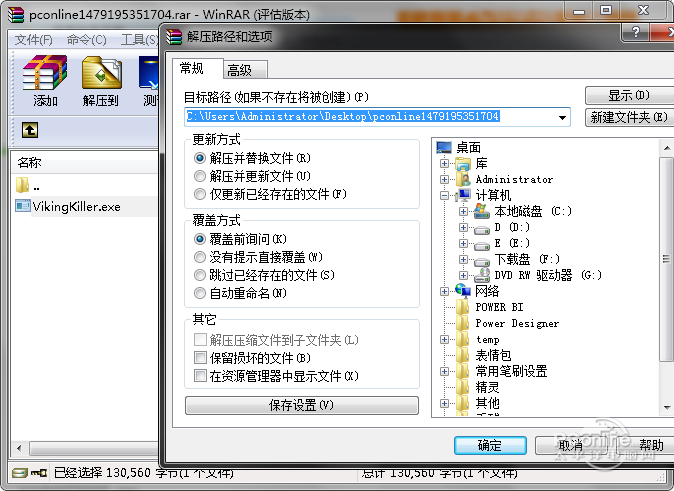Go up one folder level arrow icon
This screenshot has width=674, height=491.
[30, 130]
